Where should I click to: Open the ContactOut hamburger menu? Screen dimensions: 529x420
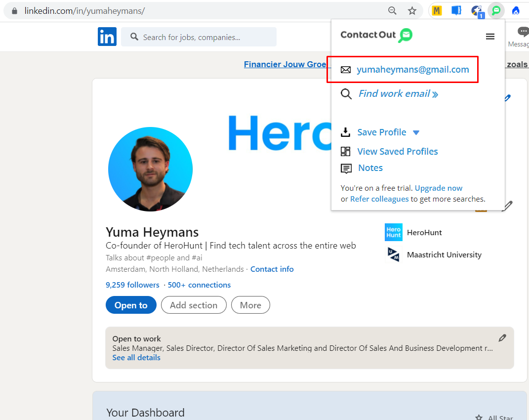(490, 37)
